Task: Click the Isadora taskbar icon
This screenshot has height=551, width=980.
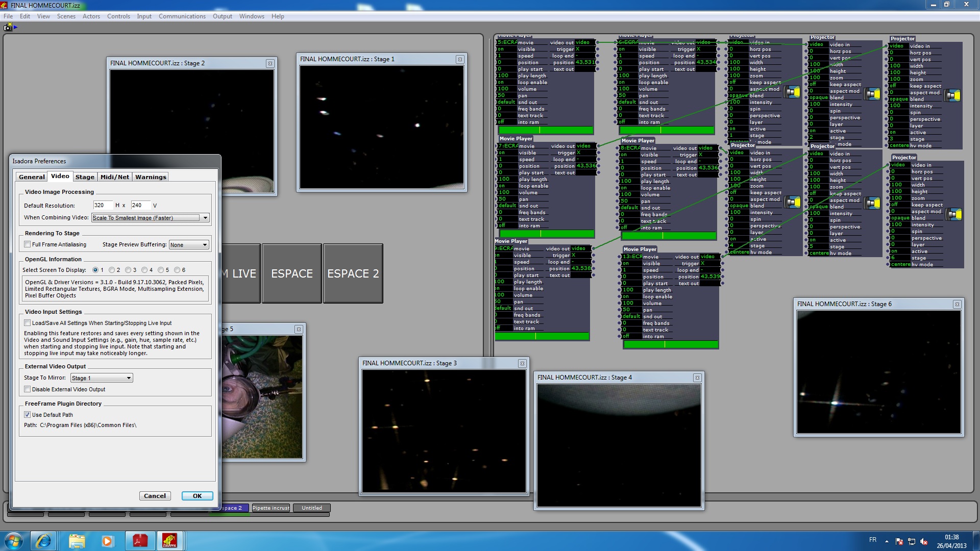Action: tap(169, 540)
